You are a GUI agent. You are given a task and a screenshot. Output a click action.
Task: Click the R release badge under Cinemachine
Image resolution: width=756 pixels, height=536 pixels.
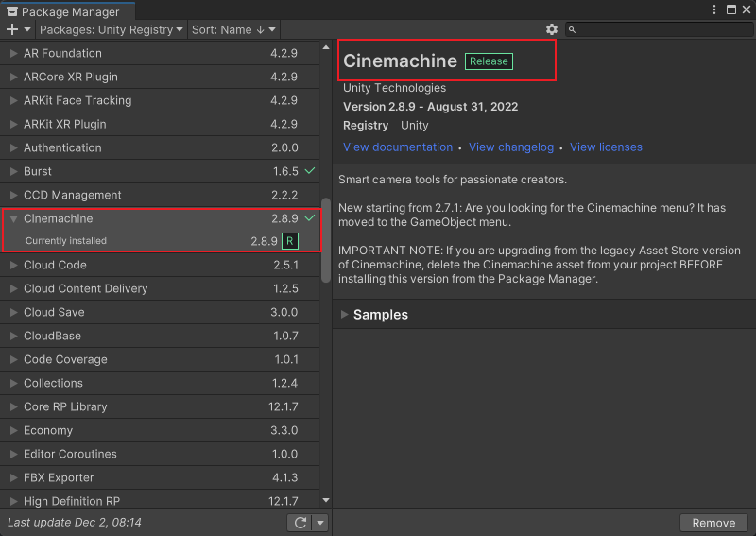point(289,241)
